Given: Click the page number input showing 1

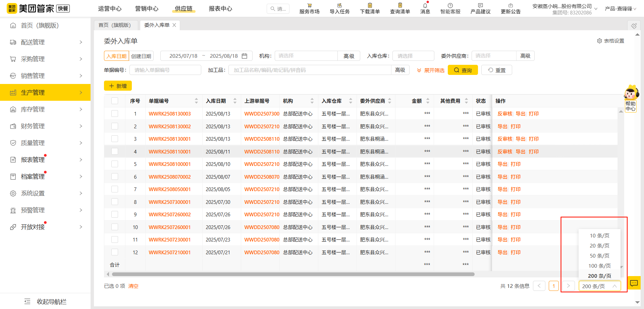Looking at the screenshot, I should [553, 286].
